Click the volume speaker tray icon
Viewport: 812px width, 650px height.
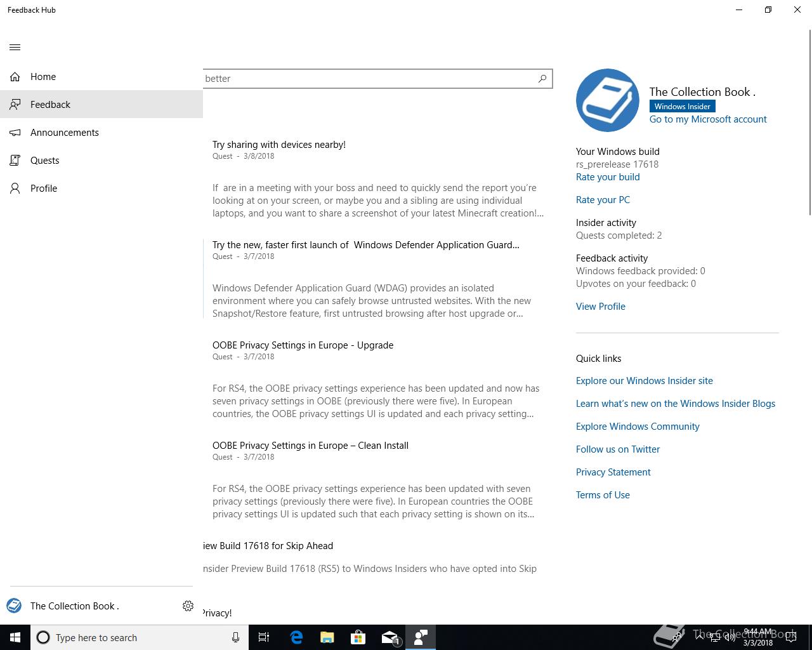730,637
